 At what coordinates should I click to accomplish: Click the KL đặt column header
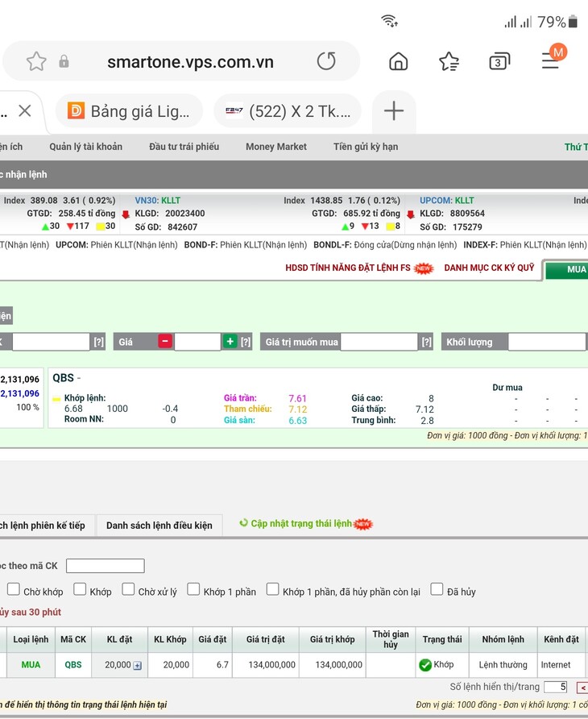pyautogui.click(x=120, y=639)
